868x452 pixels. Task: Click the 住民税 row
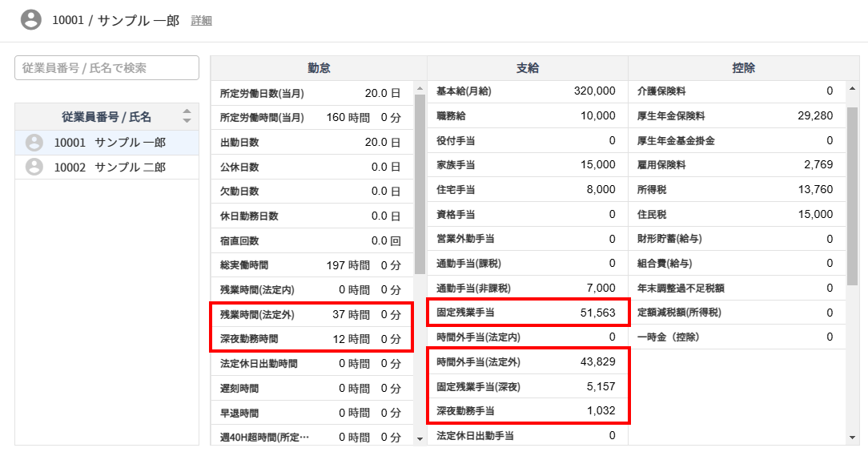pyautogui.click(x=737, y=214)
